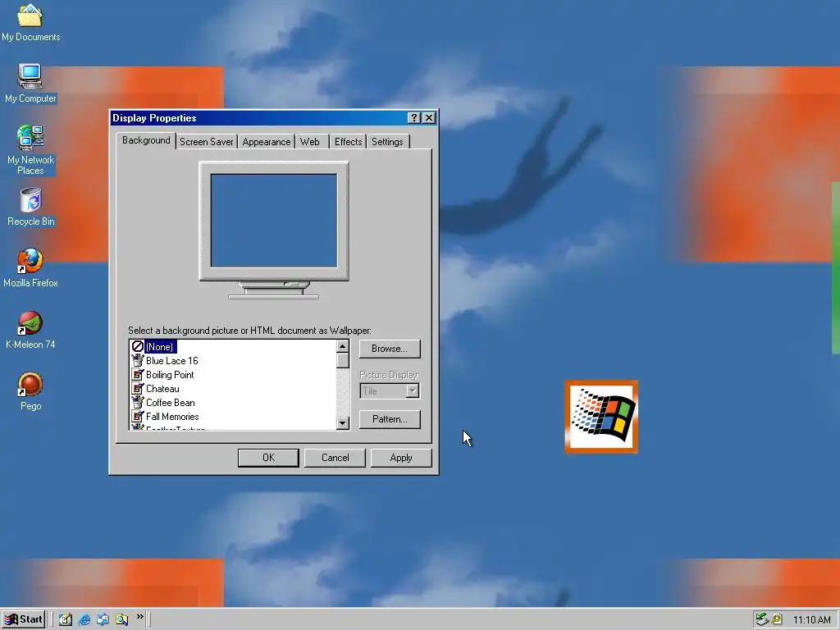This screenshot has height=630, width=840.
Task: Click the Apply button
Action: click(400, 458)
